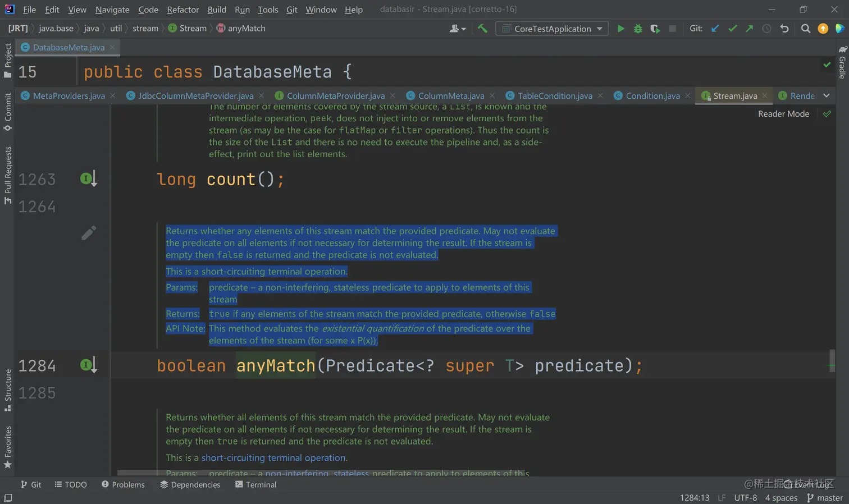Open the Problems tool window

(123, 485)
